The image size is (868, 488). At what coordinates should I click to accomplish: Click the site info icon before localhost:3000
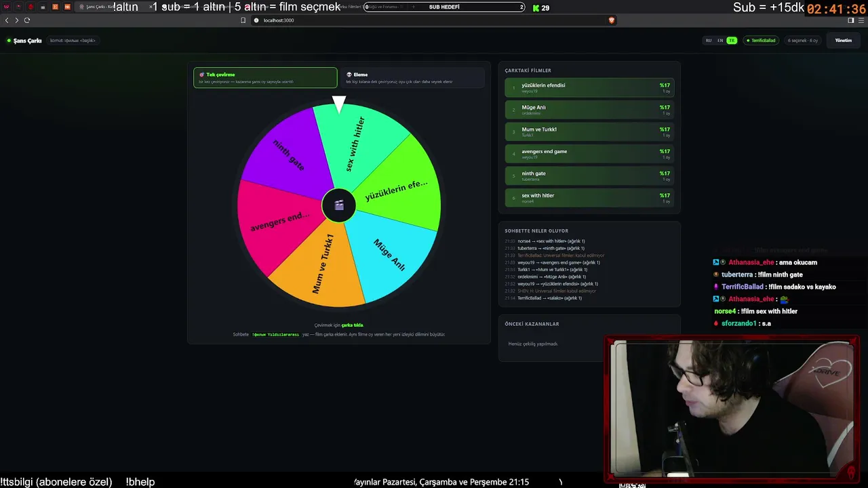(256, 20)
